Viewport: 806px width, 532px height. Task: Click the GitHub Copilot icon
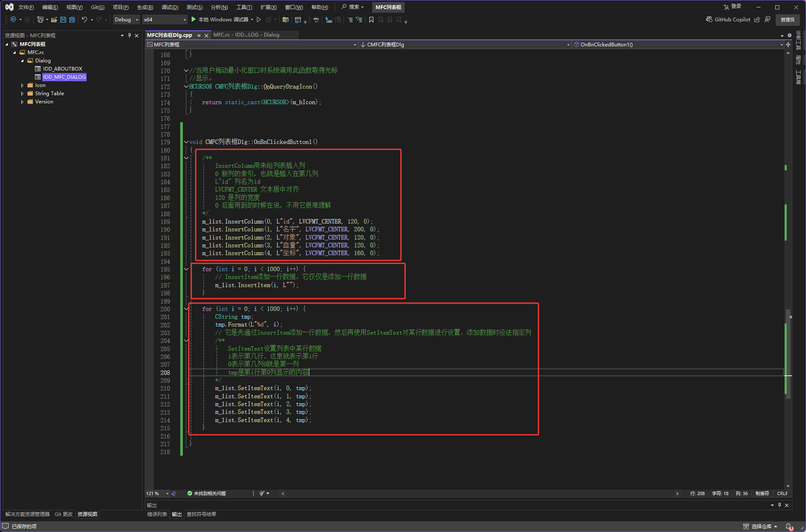pos(709,20)
